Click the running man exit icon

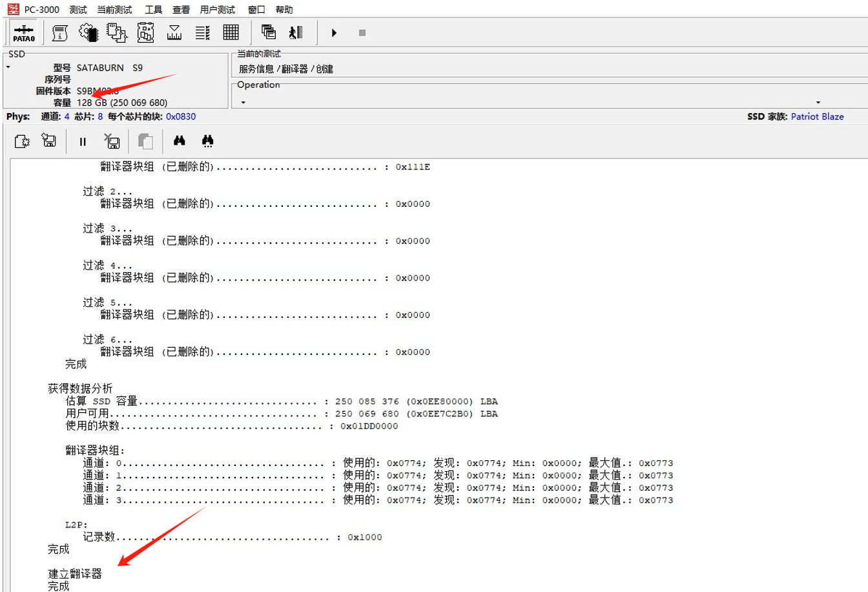pos(296,33)
